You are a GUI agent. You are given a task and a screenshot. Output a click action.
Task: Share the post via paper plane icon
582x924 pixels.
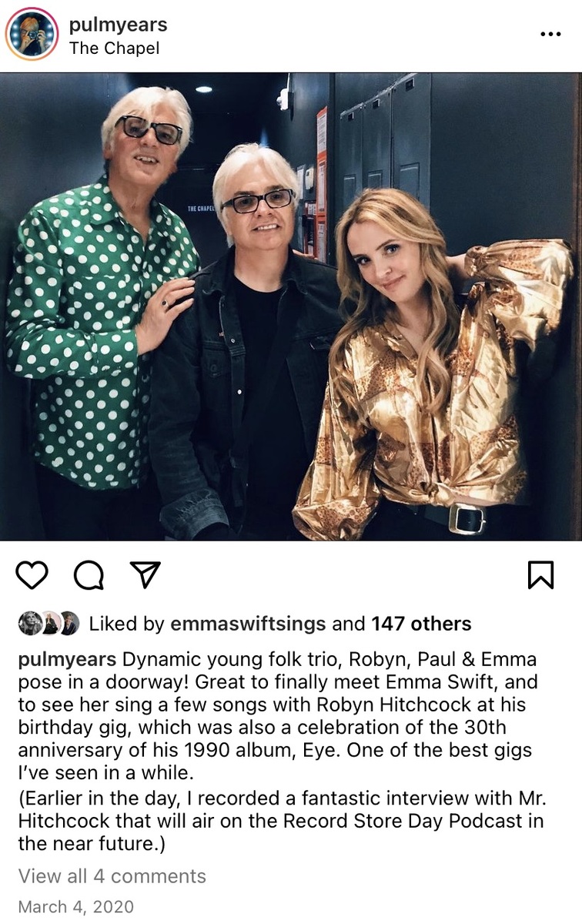[145, 574]
